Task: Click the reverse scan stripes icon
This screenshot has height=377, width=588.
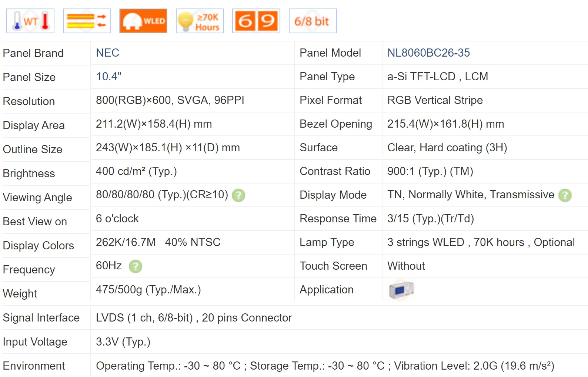Action: tap(87, 21)
